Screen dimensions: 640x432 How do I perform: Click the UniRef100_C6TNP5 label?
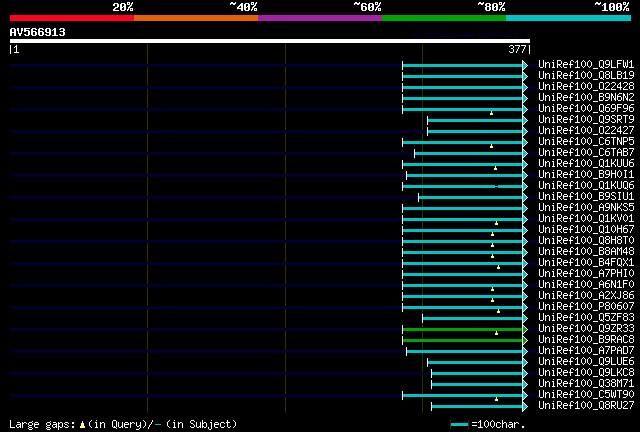click(x=586, y=141)
